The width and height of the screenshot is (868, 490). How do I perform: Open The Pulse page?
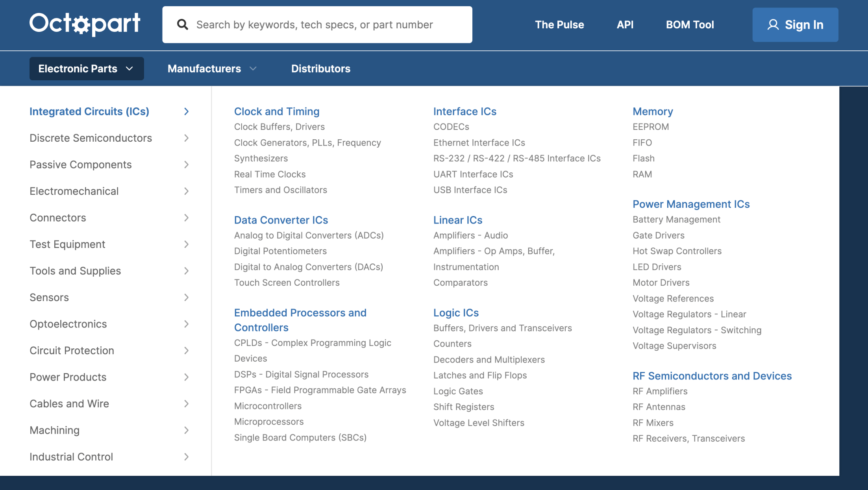559,24
